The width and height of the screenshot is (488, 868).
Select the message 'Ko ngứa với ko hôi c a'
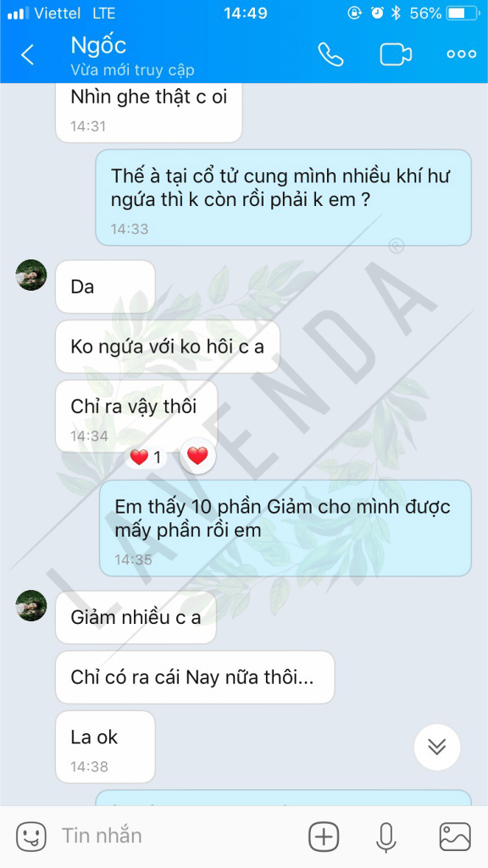[168, 347]
